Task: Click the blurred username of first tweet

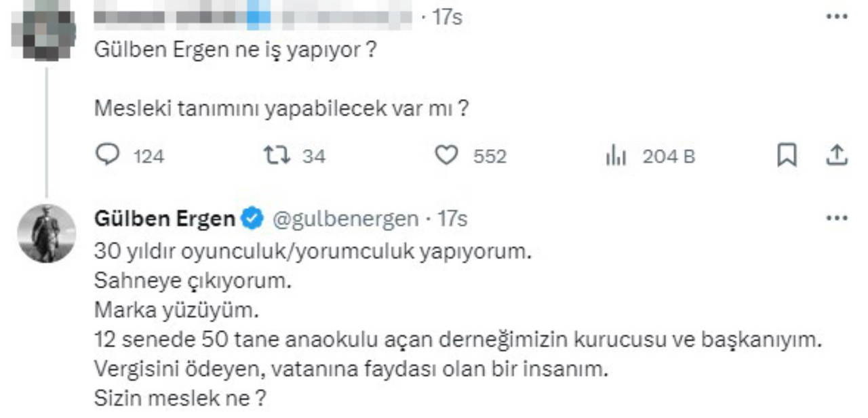Action: [x=252, y=17]
